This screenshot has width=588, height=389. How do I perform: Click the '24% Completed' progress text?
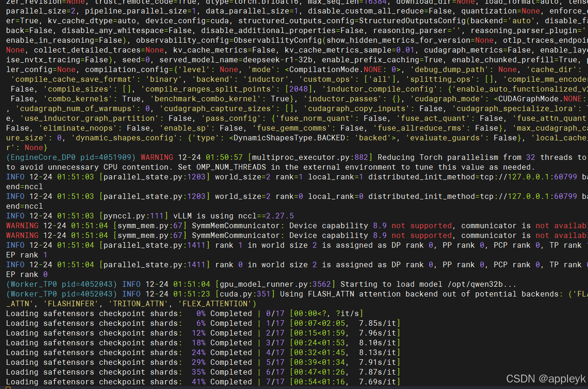(x=222, y=352)
